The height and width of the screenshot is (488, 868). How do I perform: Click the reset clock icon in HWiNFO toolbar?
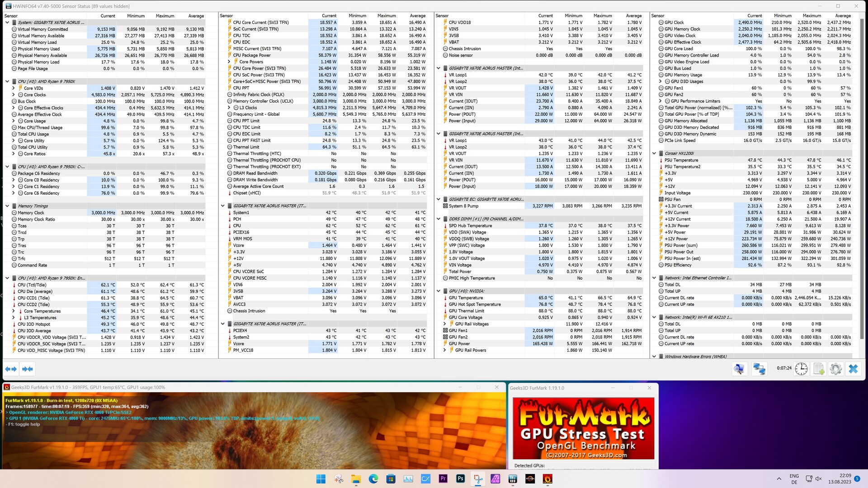tap(801, 369)
